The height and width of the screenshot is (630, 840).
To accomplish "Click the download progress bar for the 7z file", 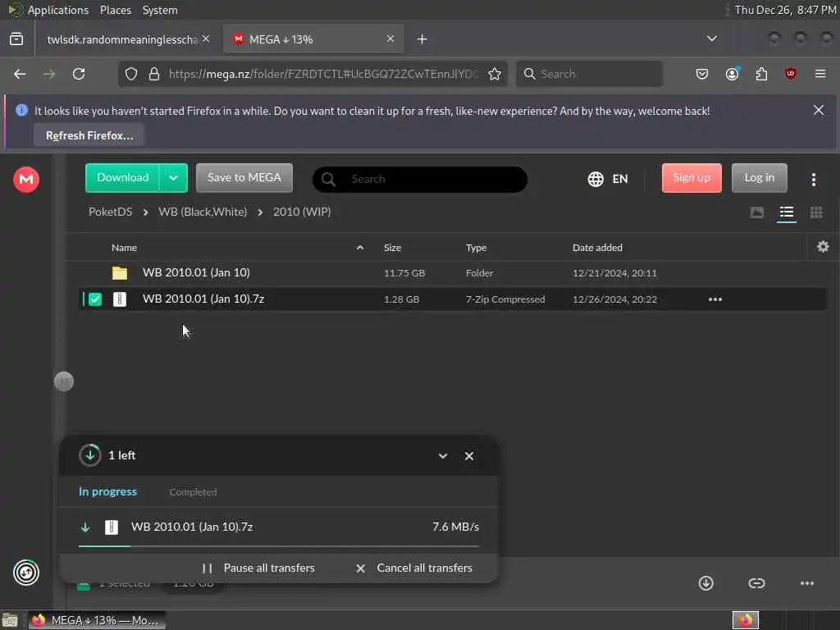I will pos(279,546).
